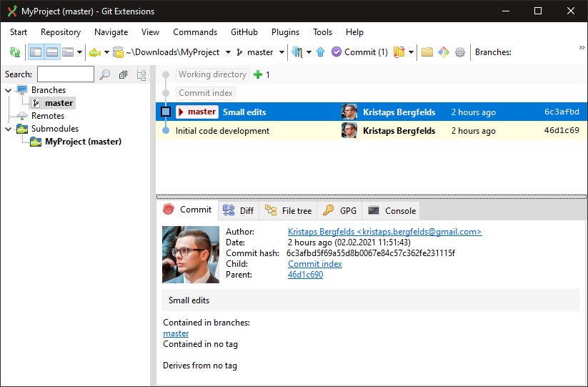Click the Search input field in sidebar
This screenshot has width=588, height=387.
66,74
